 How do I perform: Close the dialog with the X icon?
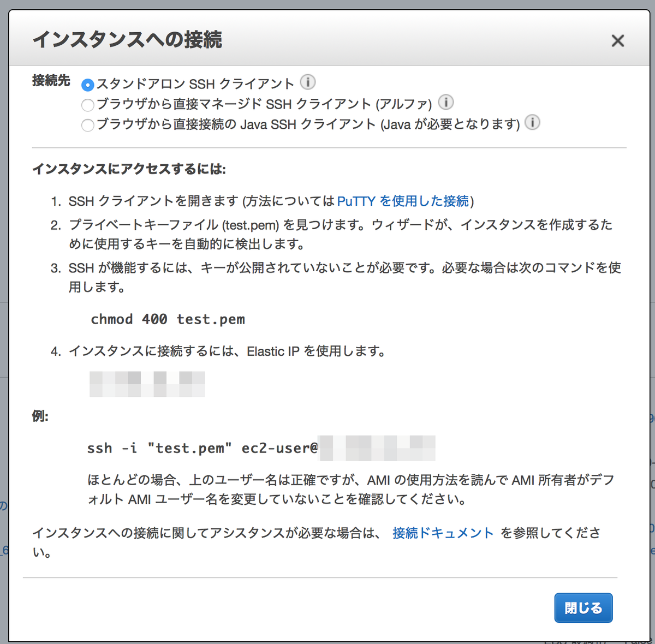point(617,41)
